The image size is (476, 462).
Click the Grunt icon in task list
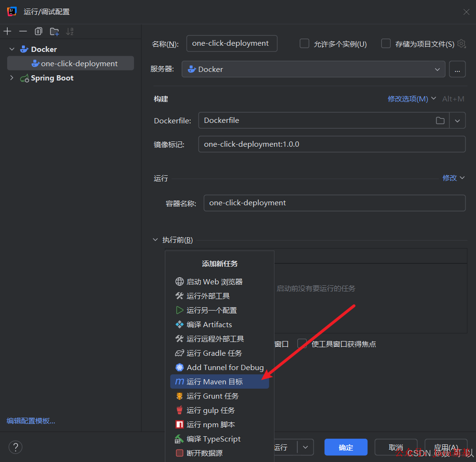coord(180,396)
